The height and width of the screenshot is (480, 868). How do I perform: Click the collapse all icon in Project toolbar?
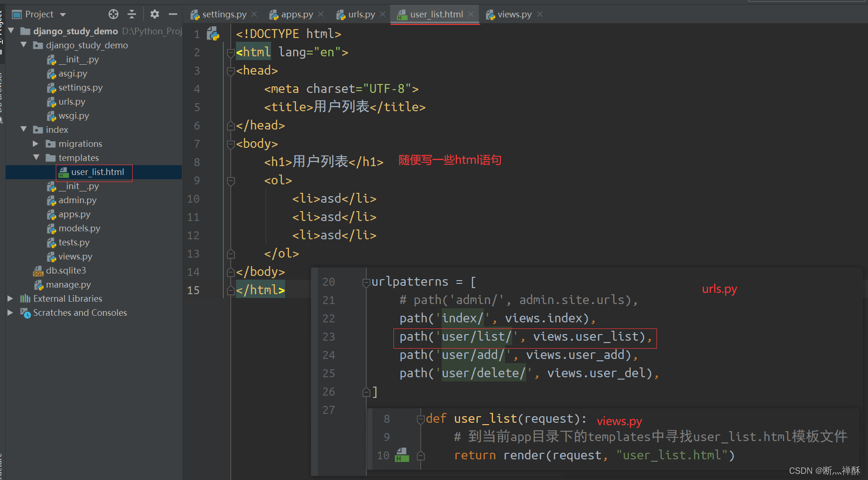[132, 14]
